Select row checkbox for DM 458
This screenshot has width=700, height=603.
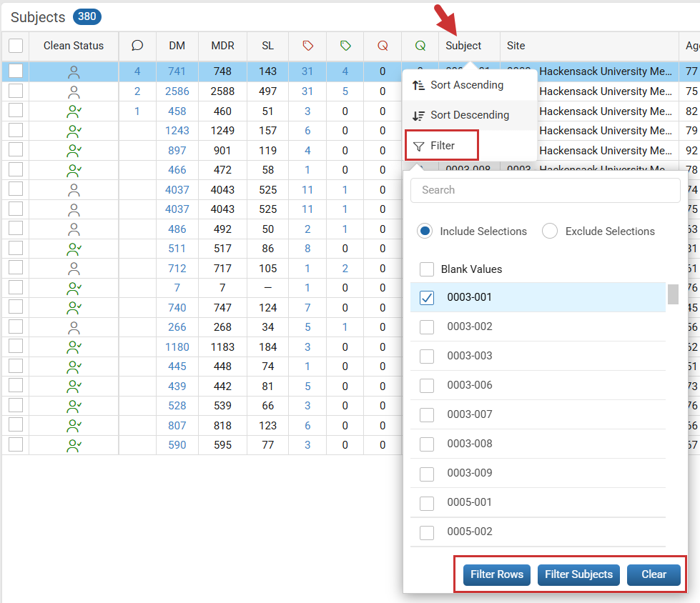[x=16, y=110]
